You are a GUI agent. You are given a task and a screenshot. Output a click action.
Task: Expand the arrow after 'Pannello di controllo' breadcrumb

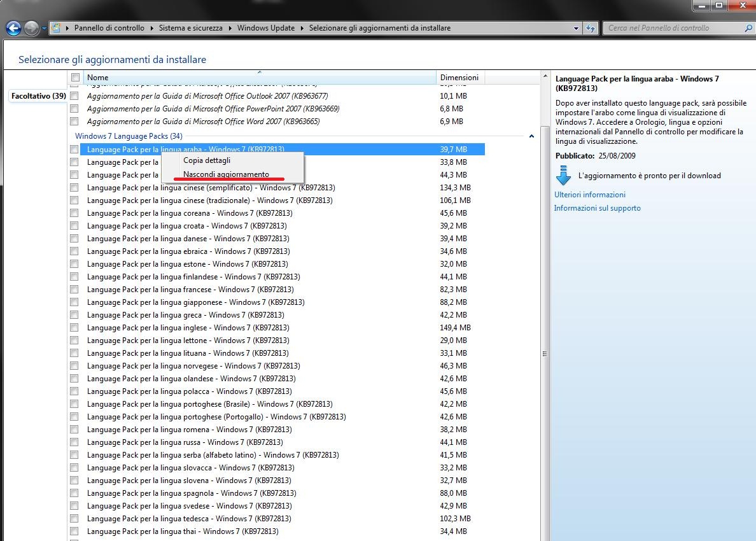tap(152, 28)
